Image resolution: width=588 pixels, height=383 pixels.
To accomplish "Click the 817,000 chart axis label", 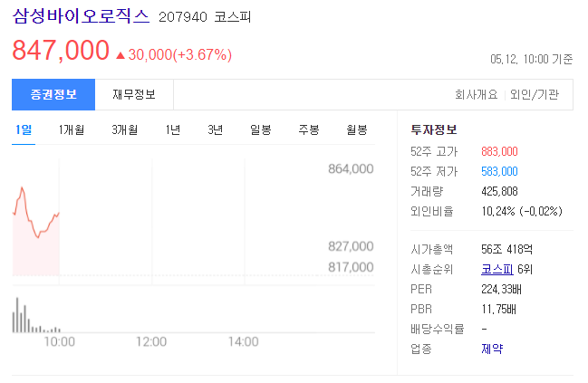I will point(351,267).
